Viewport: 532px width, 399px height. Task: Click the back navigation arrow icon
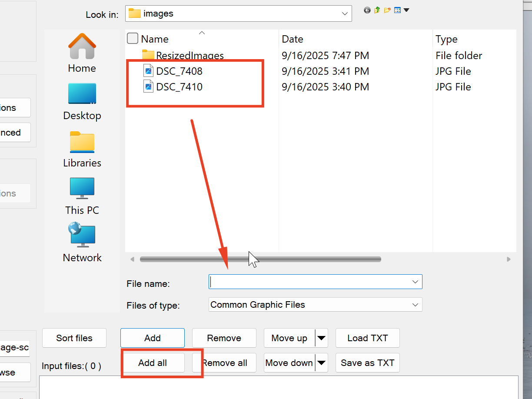coord(367,10)
